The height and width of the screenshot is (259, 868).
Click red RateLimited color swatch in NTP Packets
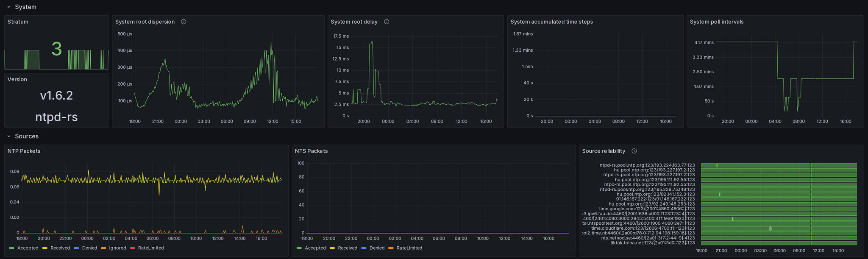pyautogui.click(x=132, y=248)
